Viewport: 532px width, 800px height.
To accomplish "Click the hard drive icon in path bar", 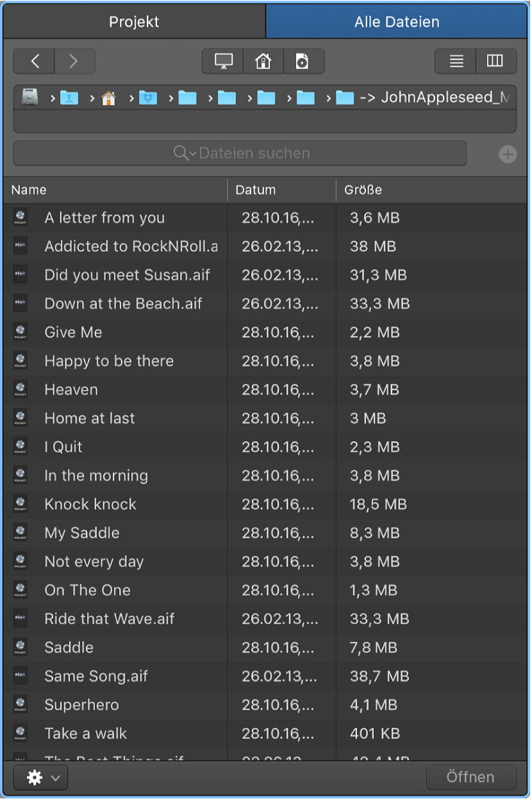I will 30,97.
